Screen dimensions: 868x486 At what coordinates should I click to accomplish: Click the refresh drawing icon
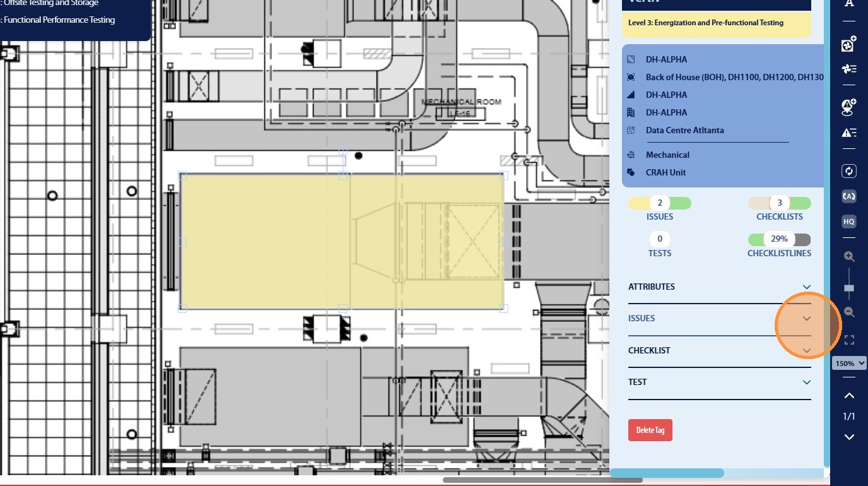tap(849, 171)
